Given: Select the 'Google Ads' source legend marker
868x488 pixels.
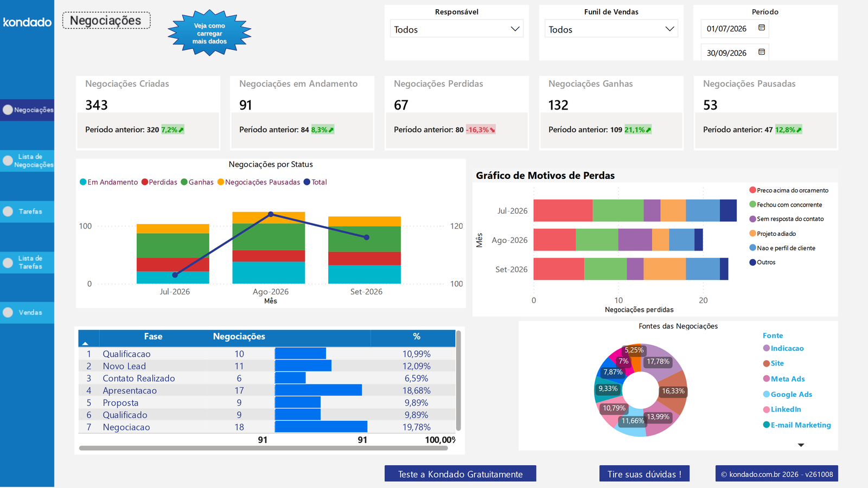Looking at the screenshot, I should point(767,394).
